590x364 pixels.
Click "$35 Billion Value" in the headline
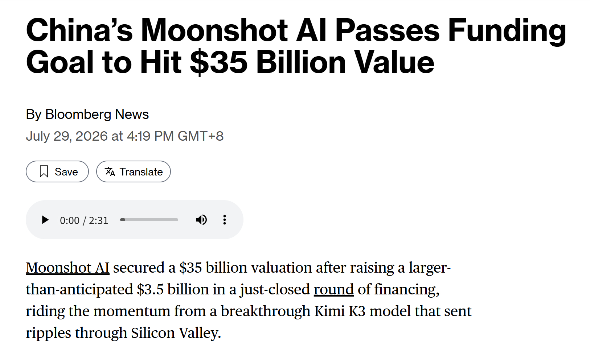[x=312, y=62]
